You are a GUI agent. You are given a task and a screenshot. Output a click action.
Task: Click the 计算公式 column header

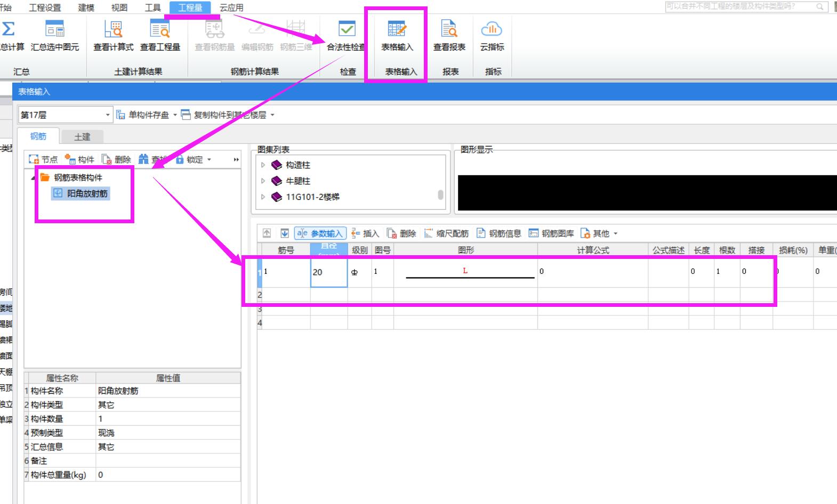593,250
